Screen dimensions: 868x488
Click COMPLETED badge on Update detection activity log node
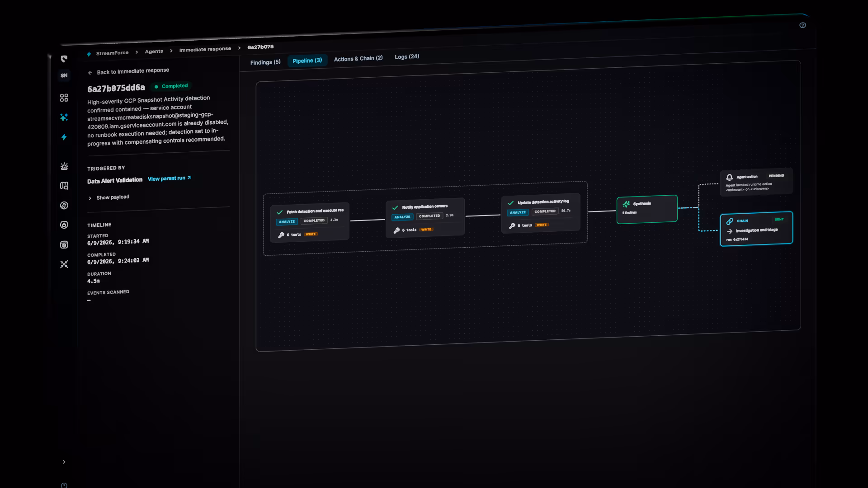click(x=545, y=211)
